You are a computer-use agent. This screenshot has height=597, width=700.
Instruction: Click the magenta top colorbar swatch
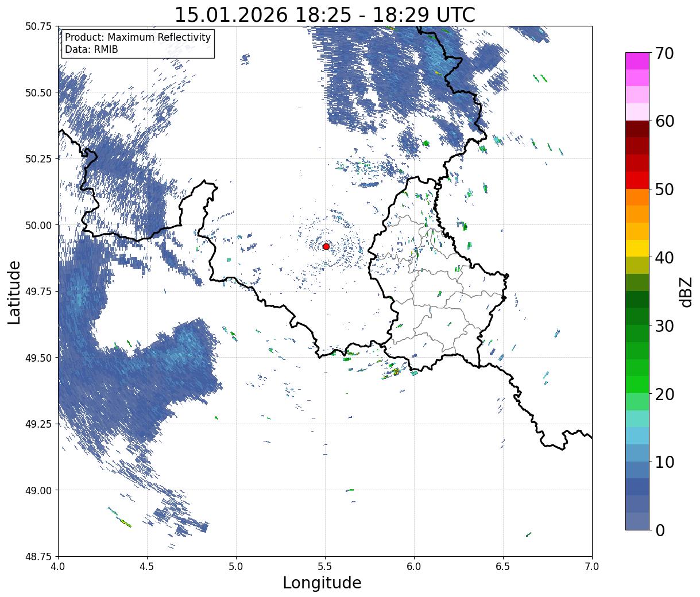637,61
